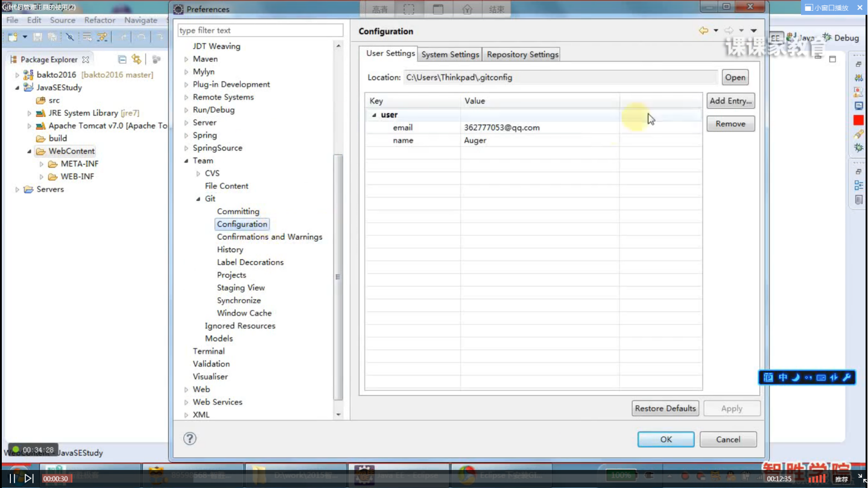Click the outline view icon in the right trim
Screen dimensions: 868x488
tap(858, 186)
